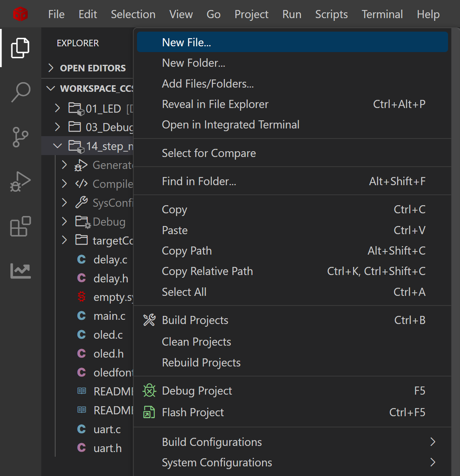Open the Source Control view
The height and width of the screenshot is (476, 460).
click(20, 137)
